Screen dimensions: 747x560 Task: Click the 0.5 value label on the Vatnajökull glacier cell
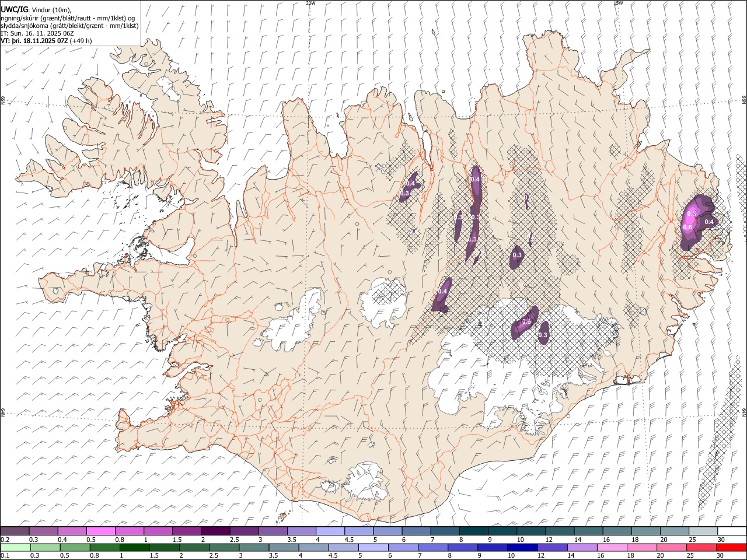pos(526,321)
